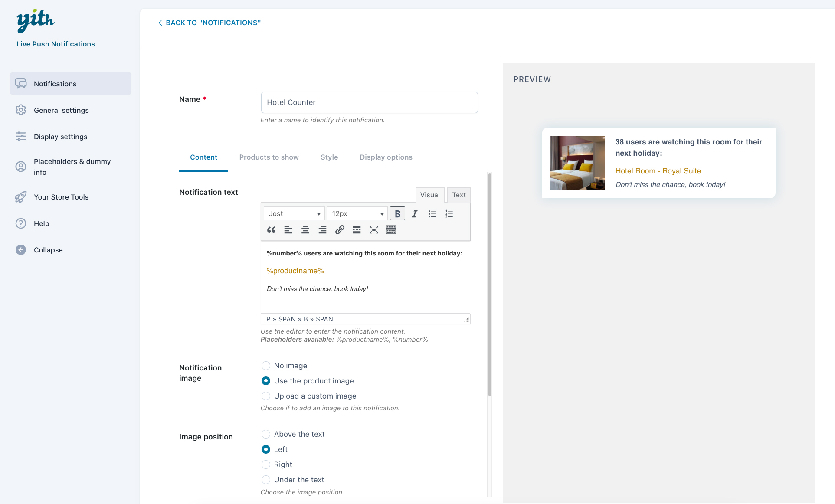Click the %productname% placeholder in editor

click(295, 271)
